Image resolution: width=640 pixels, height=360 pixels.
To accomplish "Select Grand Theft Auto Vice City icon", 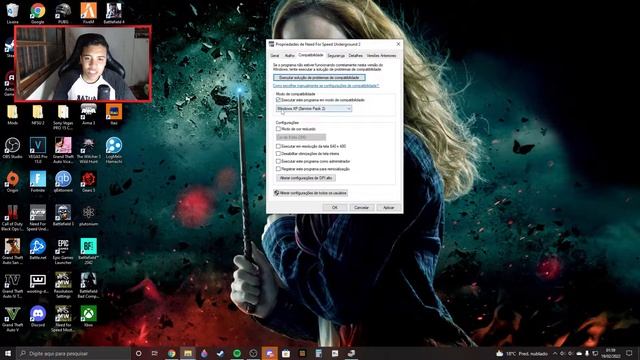I will coord(63,151).
